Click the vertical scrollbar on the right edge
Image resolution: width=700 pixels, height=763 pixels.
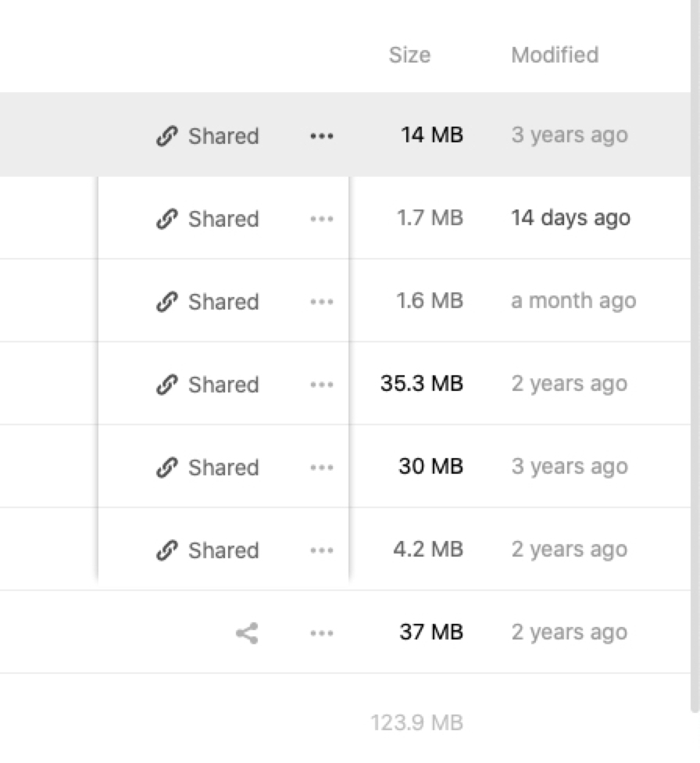695,352
